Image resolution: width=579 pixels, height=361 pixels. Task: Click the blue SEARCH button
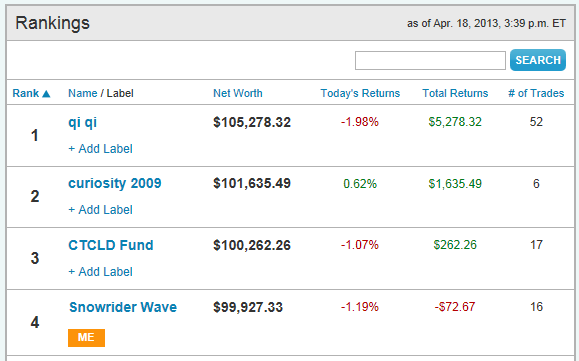coord(538,60)
